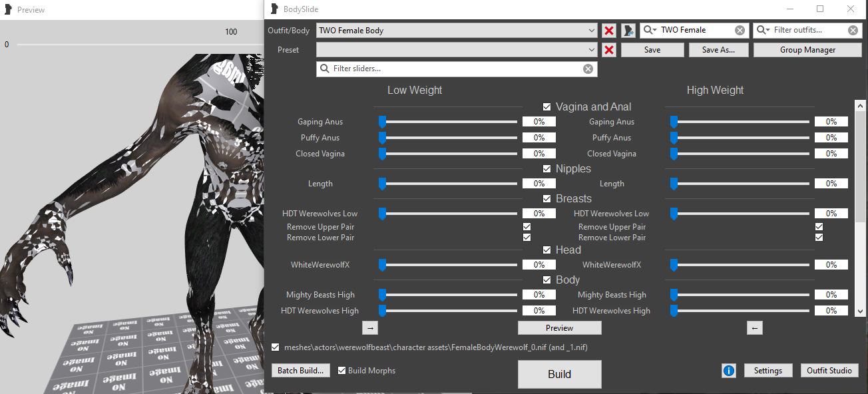The image size is (868, 394).
Task: Adjust high weight WhiteWerewolfX slider
Action: tap(740, 265)
